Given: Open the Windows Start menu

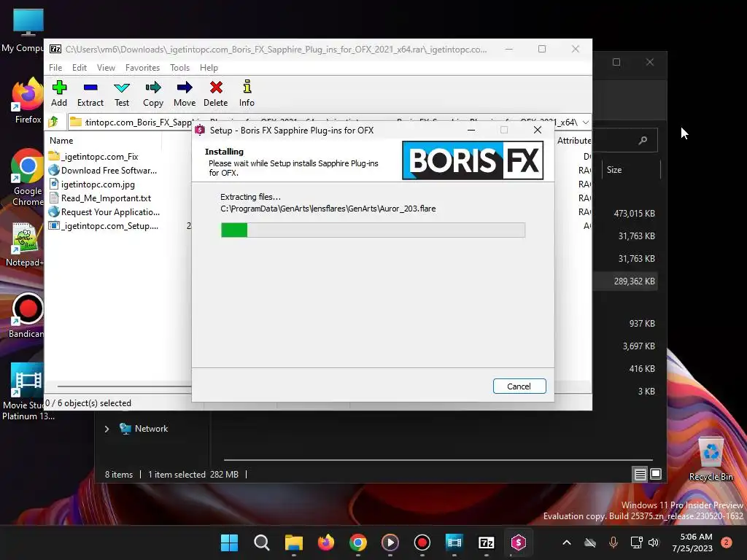Looking at the screenshot, I should [x=229, y=542].
